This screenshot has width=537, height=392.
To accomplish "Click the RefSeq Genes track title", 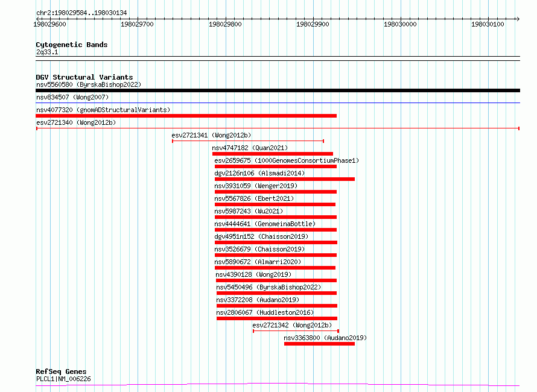I will click(x=61, y=371).
